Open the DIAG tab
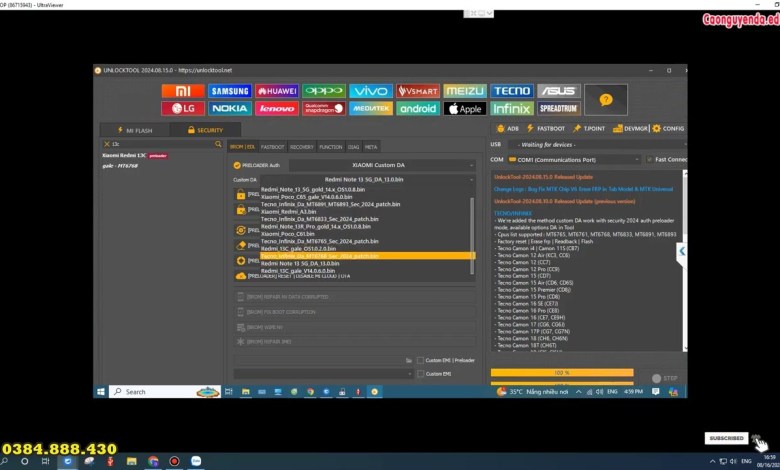Image resolution: width=780 pixels, height=470 pixels. click(354, 147)
